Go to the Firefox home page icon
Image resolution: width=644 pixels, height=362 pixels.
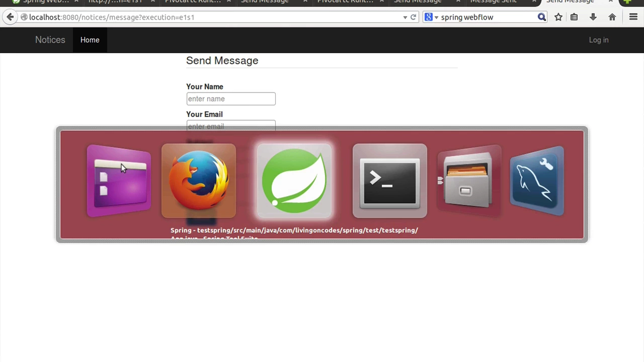coord(612,17)
